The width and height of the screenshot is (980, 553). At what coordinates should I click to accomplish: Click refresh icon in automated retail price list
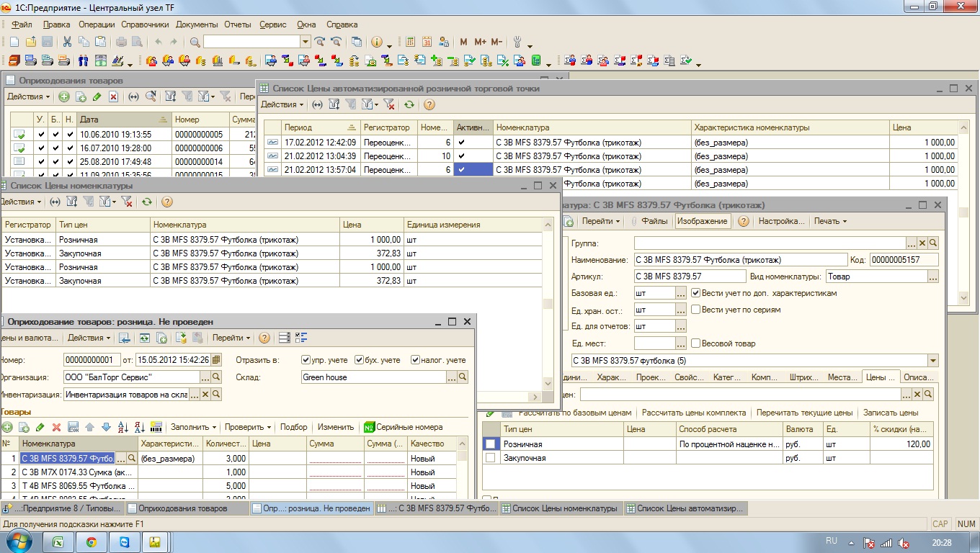point(409,104)
